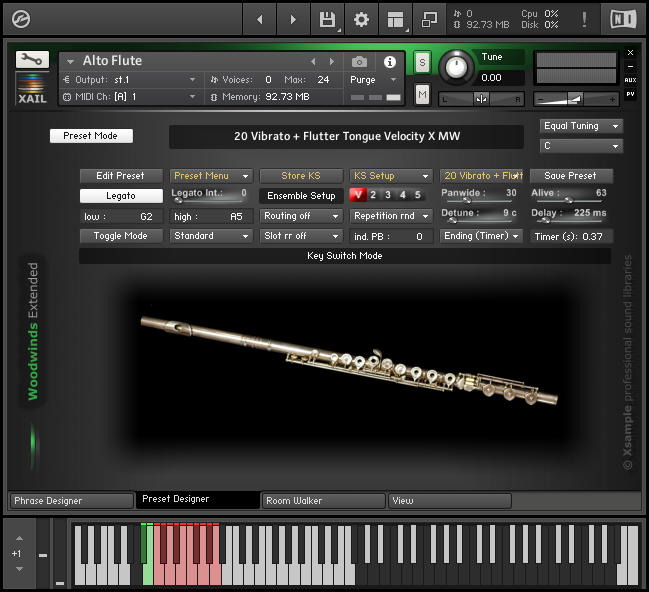
Task: Open the KS Setup dropdown
Action: (391, 176)
